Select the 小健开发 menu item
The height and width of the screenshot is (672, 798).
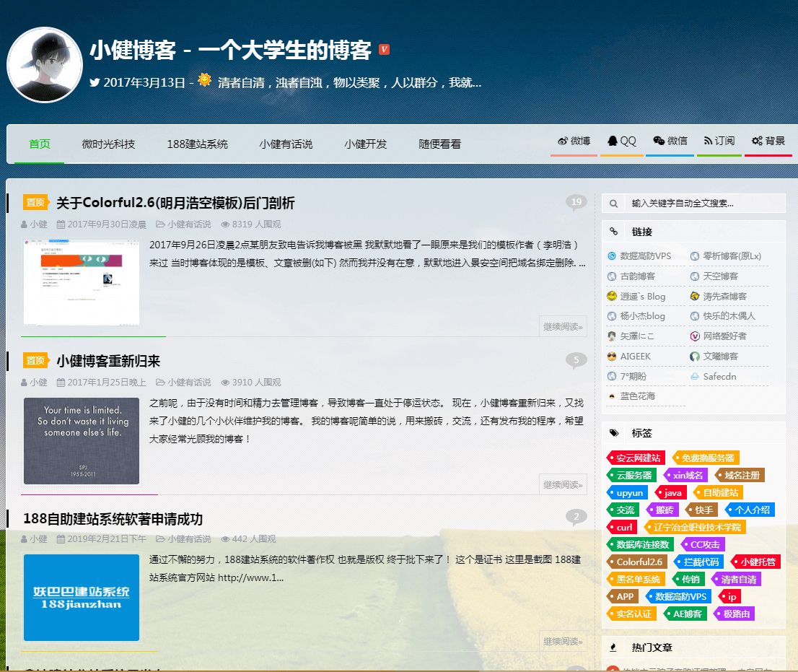pyautogui.click(x=366, y=144)
